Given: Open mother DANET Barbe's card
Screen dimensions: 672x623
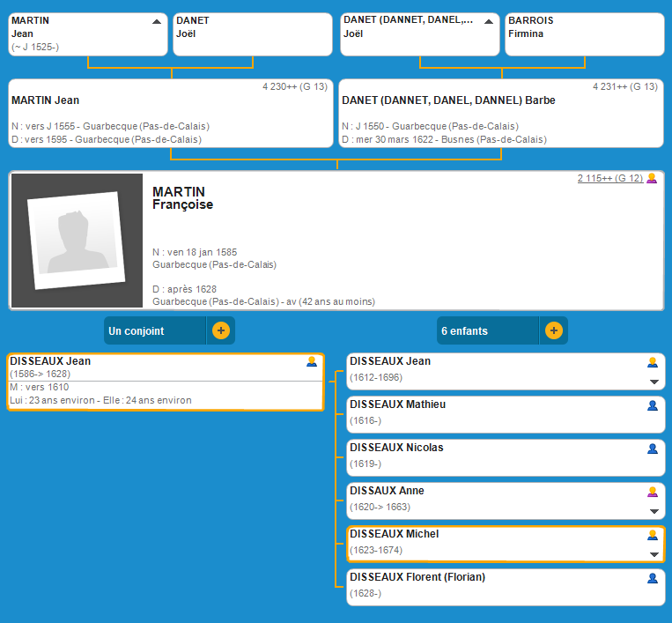Looking at the screenshot, I should 500,114.
